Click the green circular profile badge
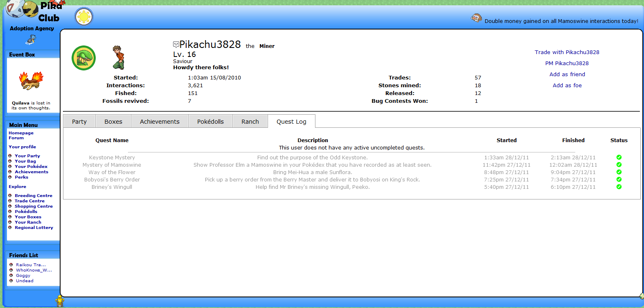This screenshot has height=308, width=644. [84, 58]
